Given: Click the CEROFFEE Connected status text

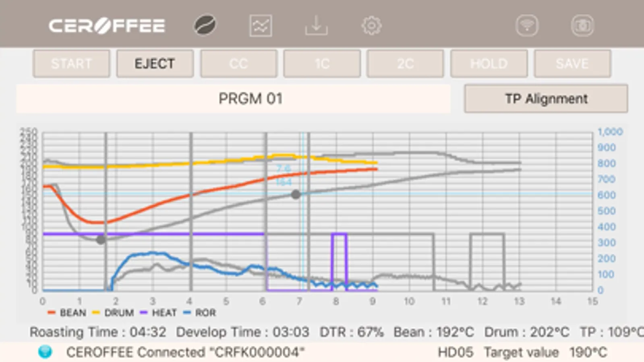Looking at the screenshot, I should pos(185,352).
